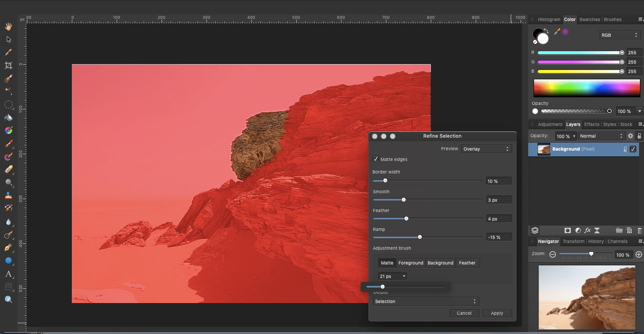This screenshot has width=644, height=334.
Task: Uncheck the Matte edges checkbox
Action: point(376,159)
